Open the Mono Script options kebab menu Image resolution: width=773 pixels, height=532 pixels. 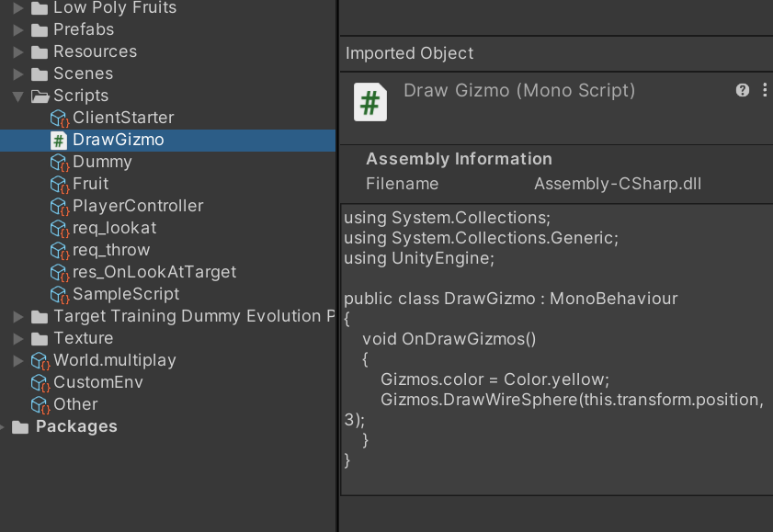point(764,90)
